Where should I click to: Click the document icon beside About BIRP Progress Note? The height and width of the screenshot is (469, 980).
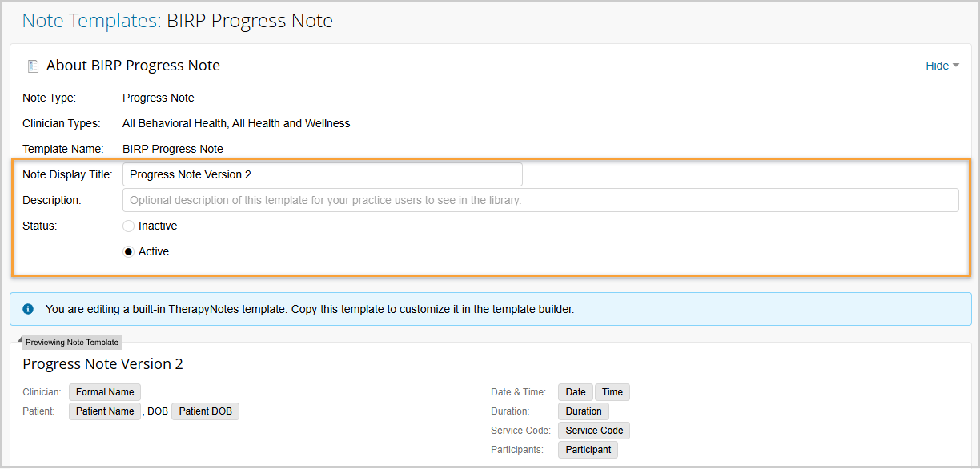coord(33,66)
